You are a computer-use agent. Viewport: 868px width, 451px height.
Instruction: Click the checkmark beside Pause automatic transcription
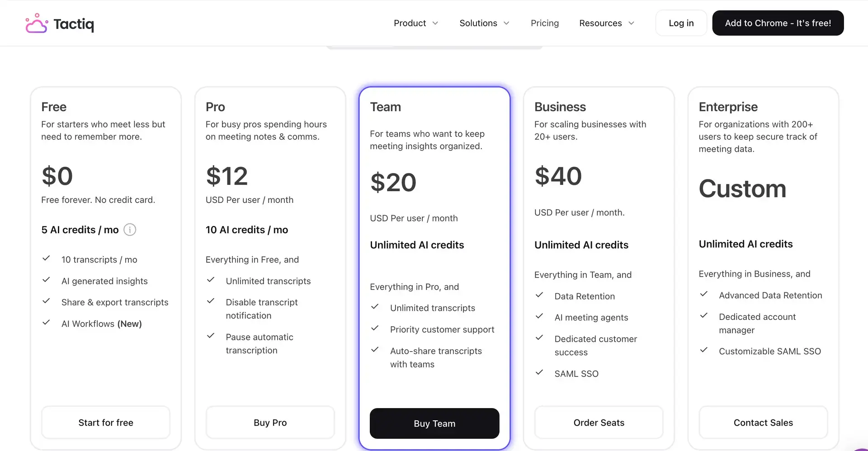[211, 336]
